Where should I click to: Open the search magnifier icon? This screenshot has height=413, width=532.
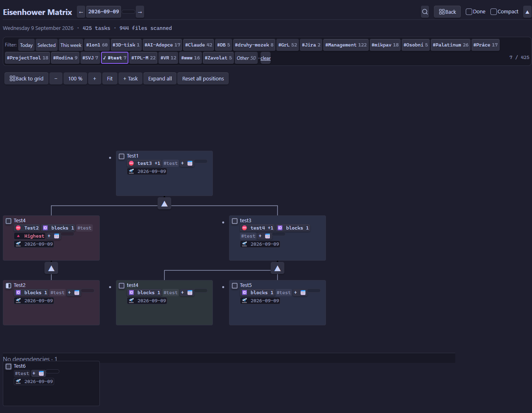(425, 12)
